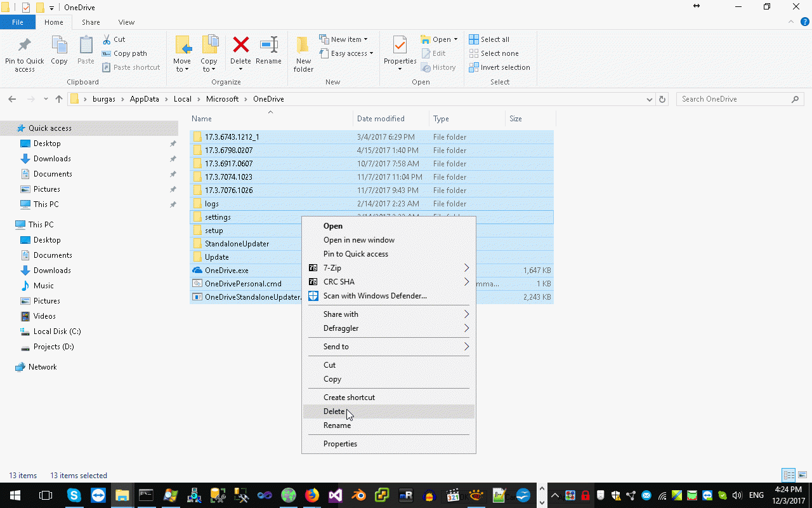Create a folder with the ribbon's New folder button
The image size is (812, 508).
point(303,54)
